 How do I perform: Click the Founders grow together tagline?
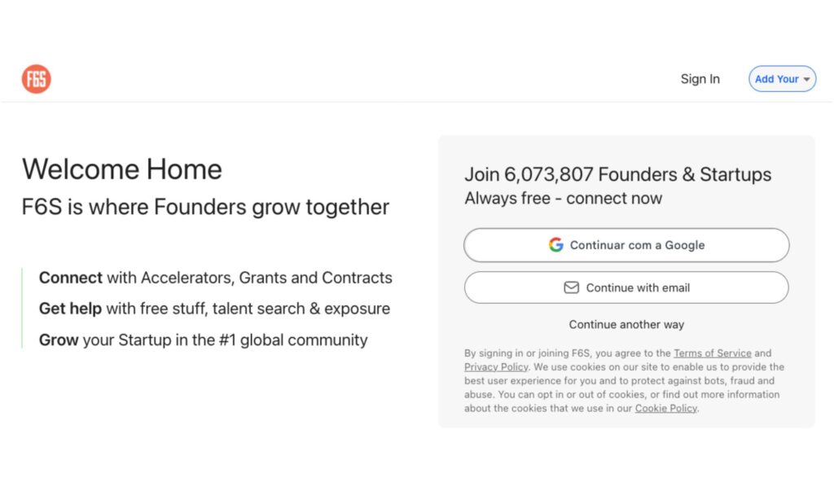point(205,207)
